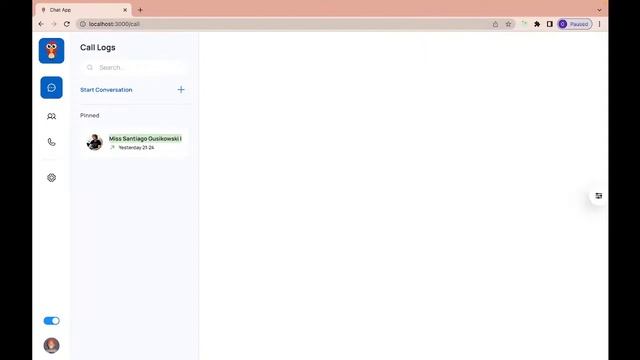Image resolution: width=640 pixels, height=360 pixels.
Task: Go forward in browser
Action: (x=54, y=24)
